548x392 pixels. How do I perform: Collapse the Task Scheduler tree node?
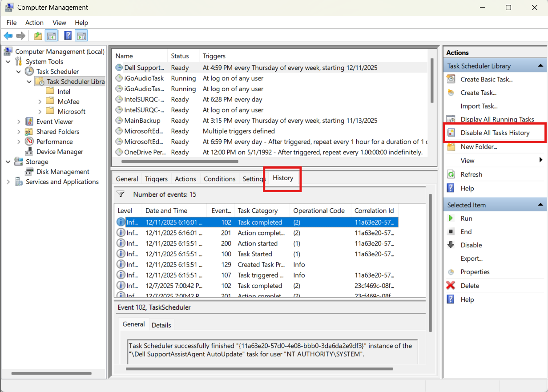(19, 72)
